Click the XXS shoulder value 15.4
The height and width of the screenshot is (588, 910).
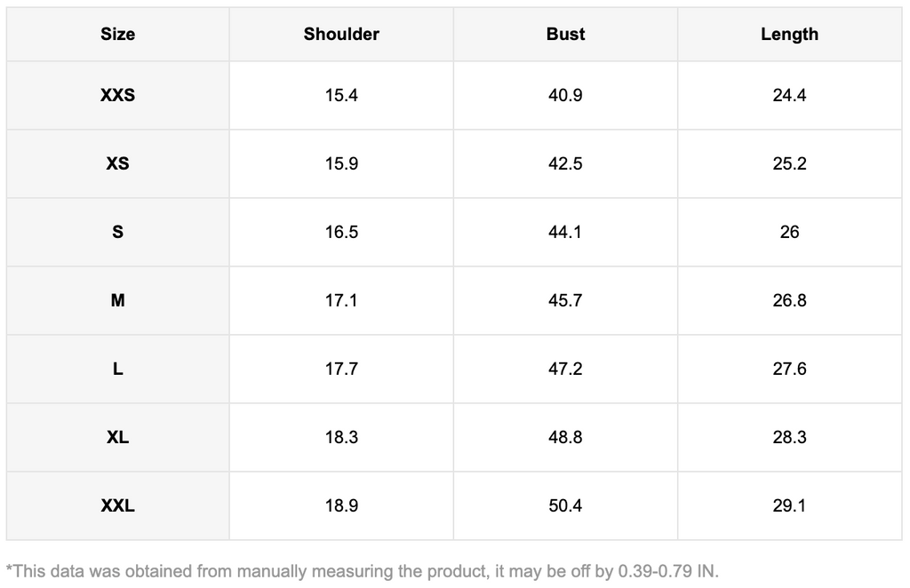pos(341,95)
